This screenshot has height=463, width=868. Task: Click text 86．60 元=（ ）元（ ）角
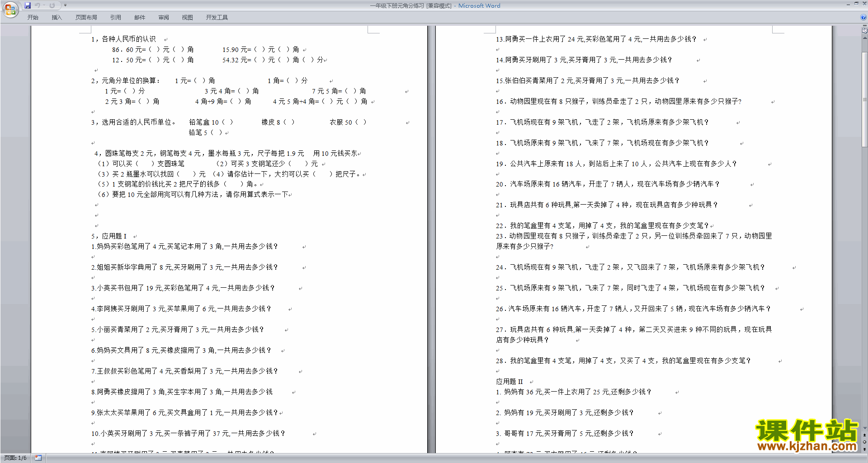tap(153, 50)
